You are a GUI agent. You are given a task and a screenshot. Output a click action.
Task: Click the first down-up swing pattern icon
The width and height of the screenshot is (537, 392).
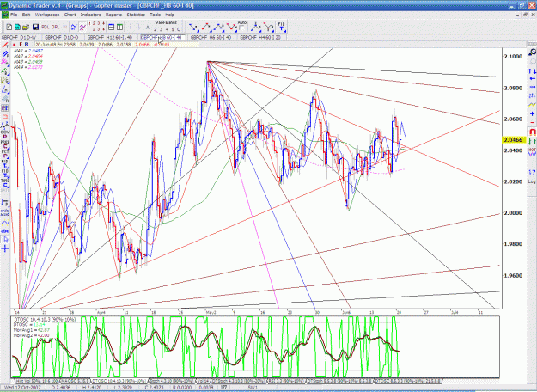(193, 27)
